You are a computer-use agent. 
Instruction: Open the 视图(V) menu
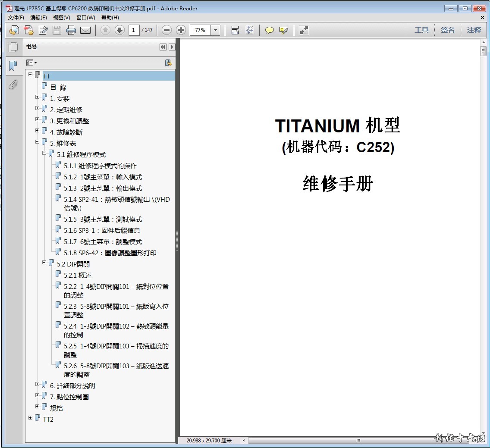61,18
